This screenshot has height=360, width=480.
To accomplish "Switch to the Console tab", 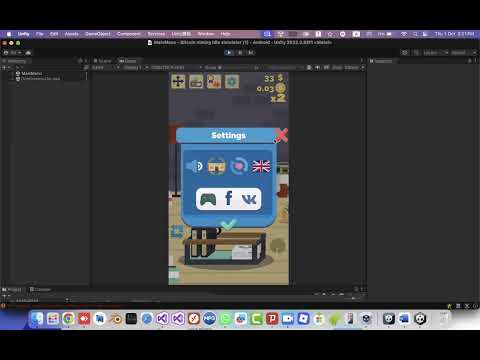I will [x=40, y=290].
